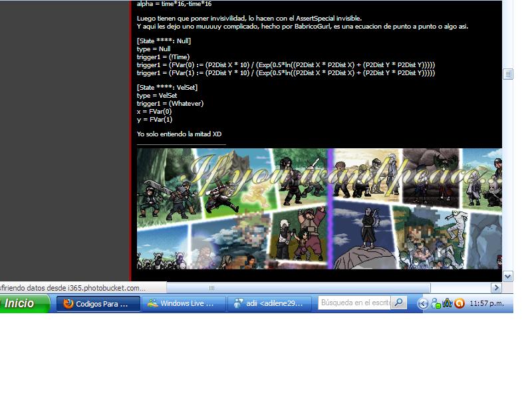Click the sentence mentioning BabricoGurl
The width and height of the screenshot is (532, 399).
[303, 26]
